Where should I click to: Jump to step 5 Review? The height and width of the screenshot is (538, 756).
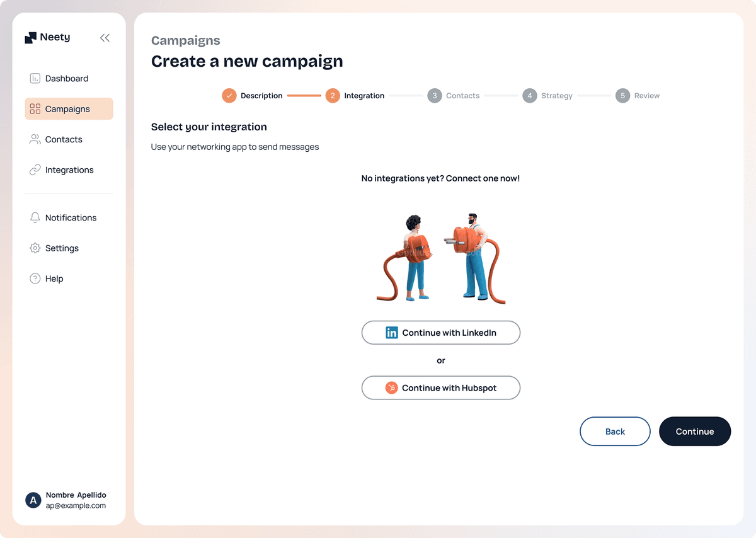pos(638,96)
